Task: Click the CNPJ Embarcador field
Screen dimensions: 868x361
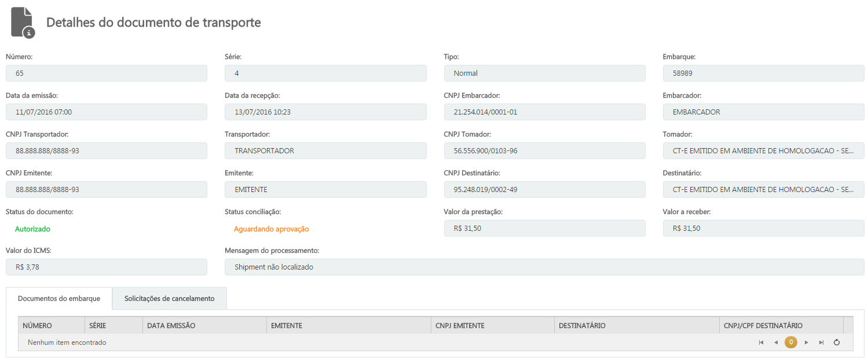Action: pyautogui.click(x=544, y=112)
